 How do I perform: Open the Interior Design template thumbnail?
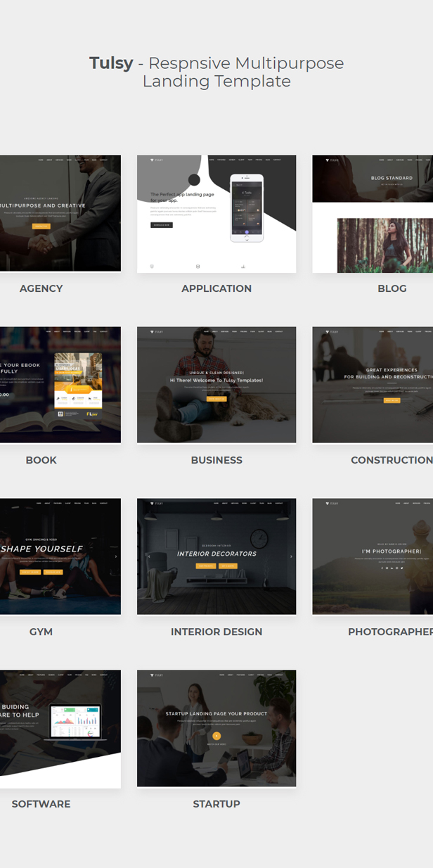[216, 556]
